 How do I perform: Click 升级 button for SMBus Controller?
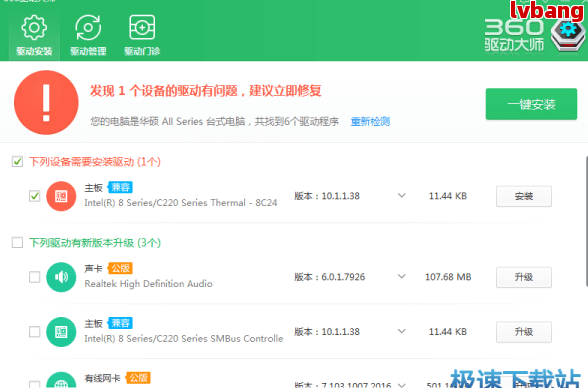pos(524,332)
